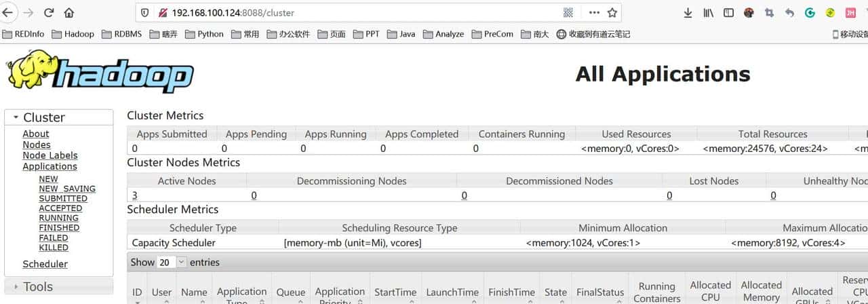Click the browser back arrow
This screenshot has height=304, width=868.
tap(7, 12)
